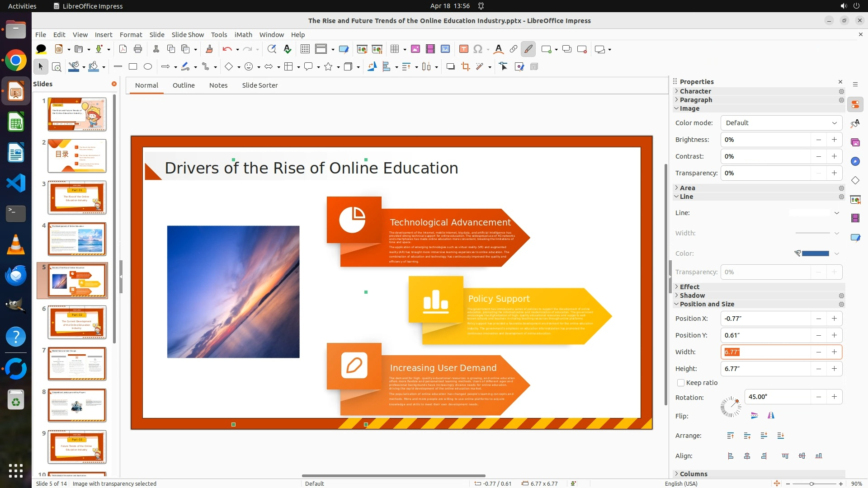Open the Gallery sidebar deck icon

tap(855, 143)
